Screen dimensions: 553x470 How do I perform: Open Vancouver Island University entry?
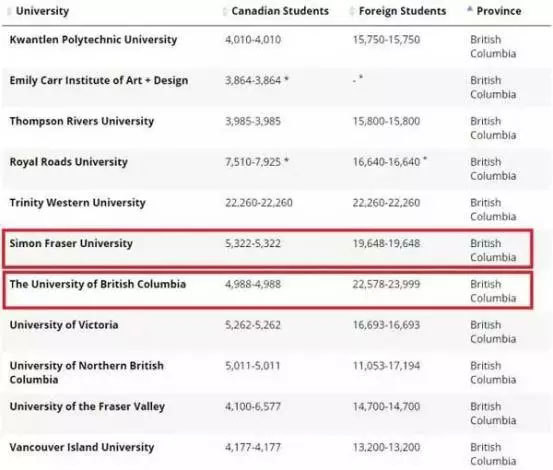[82, 447]
